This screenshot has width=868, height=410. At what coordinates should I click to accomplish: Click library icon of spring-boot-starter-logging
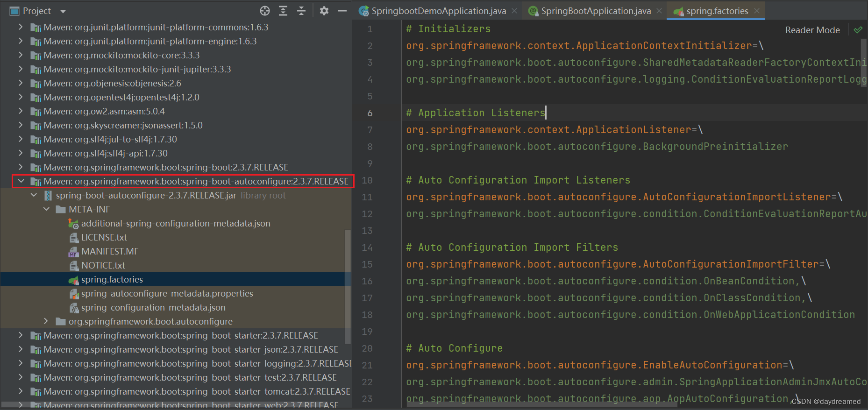tap(36, 364)
